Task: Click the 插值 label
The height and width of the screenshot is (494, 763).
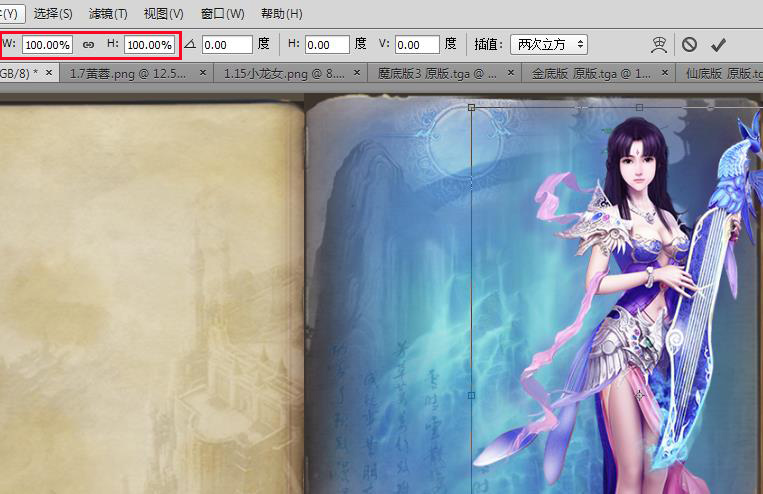Action: (x=488, y=45)
